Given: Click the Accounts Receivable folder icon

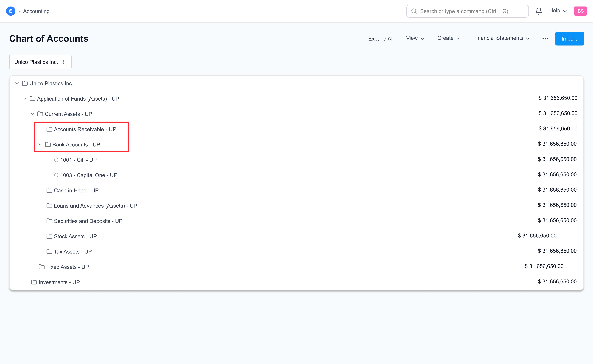Looking at the screenshot, I should [49, 129].
